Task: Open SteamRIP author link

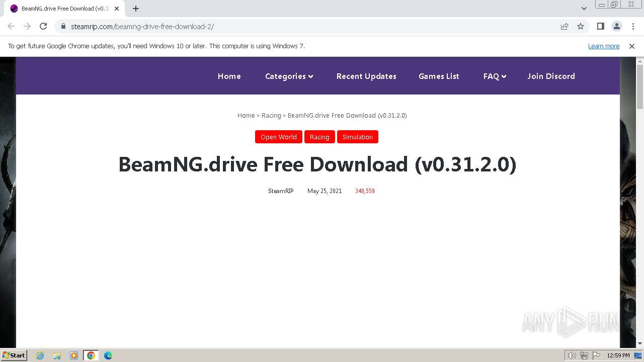Action: [281, 191]
